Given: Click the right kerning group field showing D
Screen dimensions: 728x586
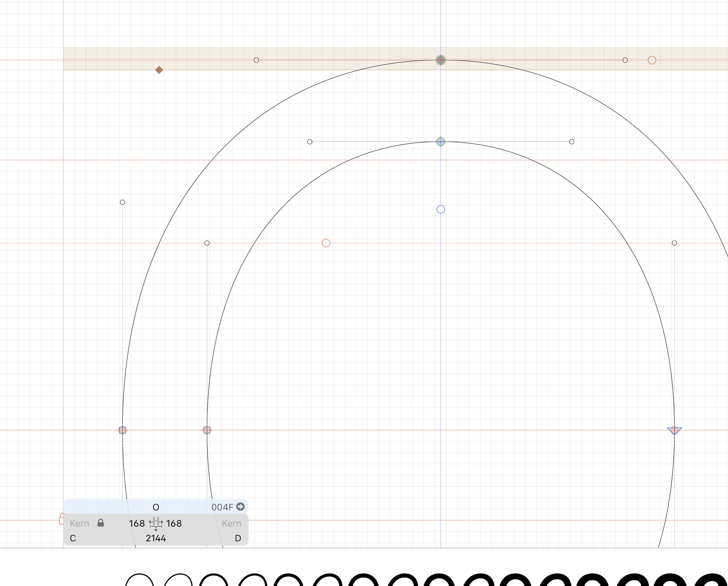Looking at the screenshot, I should [238, 538].
